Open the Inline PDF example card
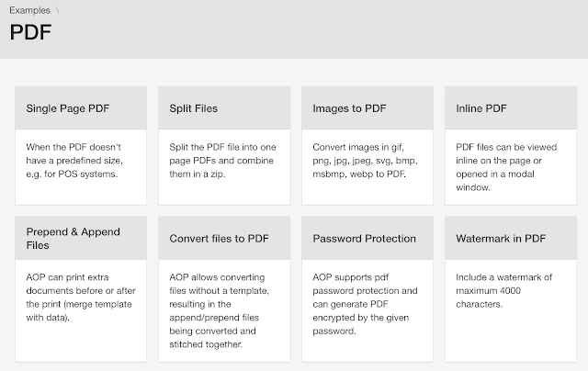Viewport: 588px width, 371px height. tap(511, 145)
